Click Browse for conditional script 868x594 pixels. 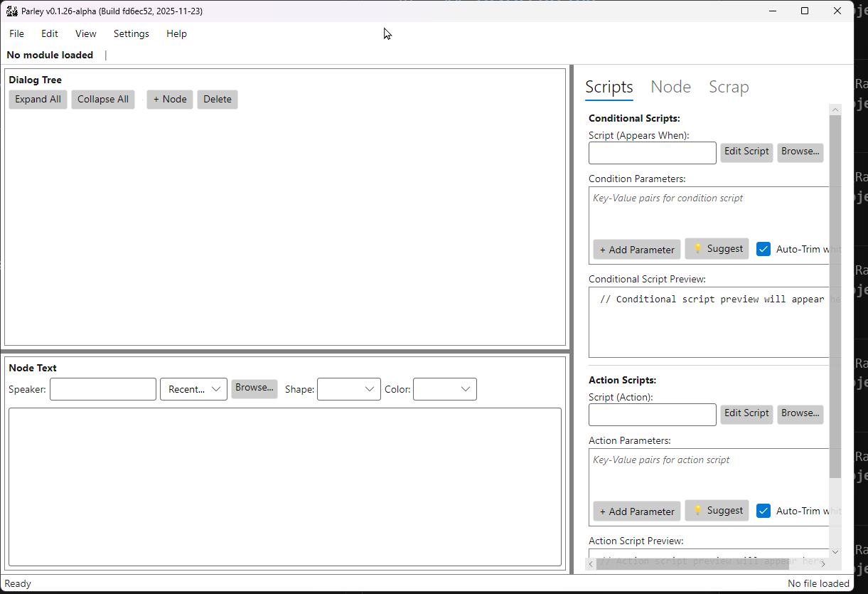click(800, 152)
